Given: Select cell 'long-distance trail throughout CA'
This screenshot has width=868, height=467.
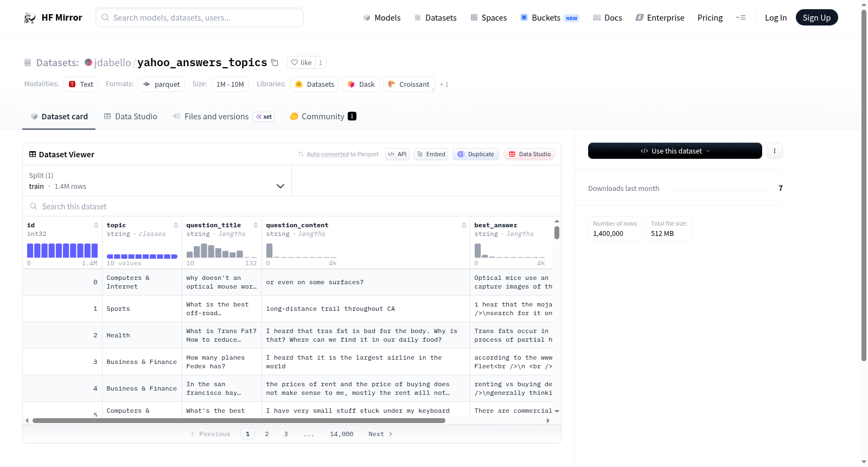Looking at the screenshot, I should tap(366, 309).
